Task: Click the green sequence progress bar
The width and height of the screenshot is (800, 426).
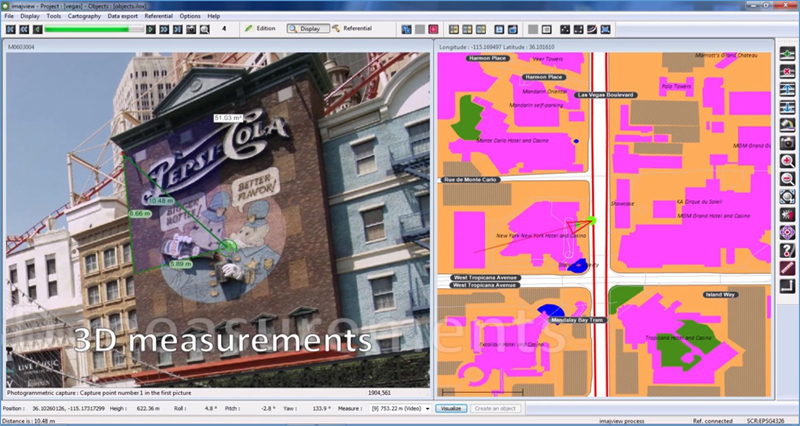Action: tap(94, 29)
